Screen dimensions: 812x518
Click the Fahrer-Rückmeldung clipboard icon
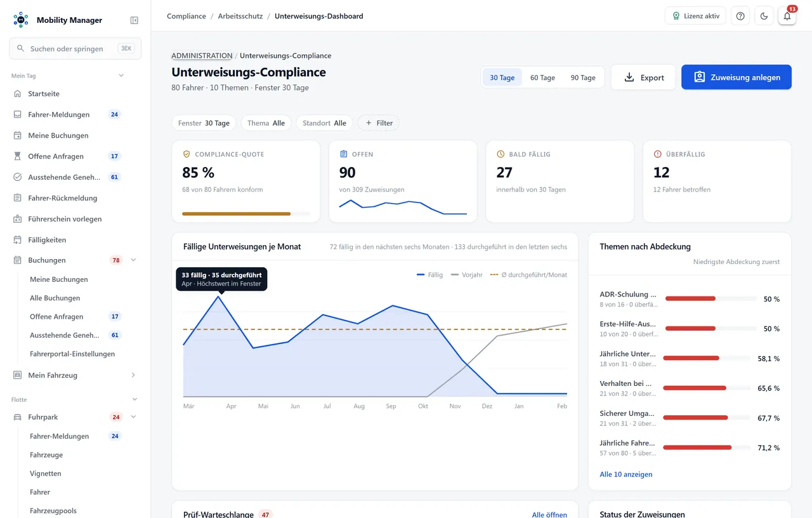18,198
